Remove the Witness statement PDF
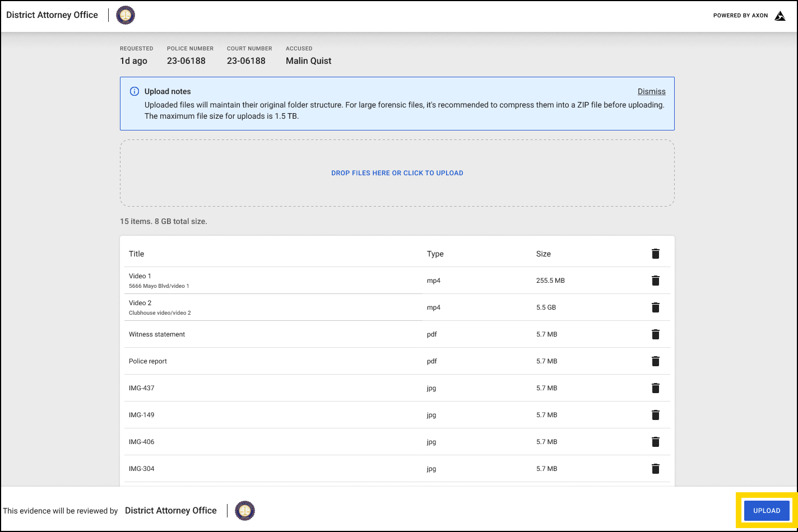The height and width of the screenshot is (532, 798). (655, 334)
